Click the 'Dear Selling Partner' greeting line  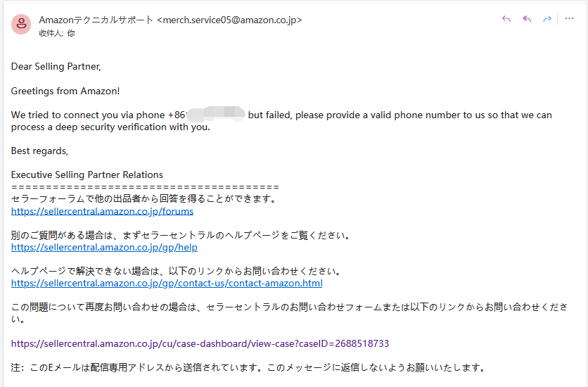[56, 66]
